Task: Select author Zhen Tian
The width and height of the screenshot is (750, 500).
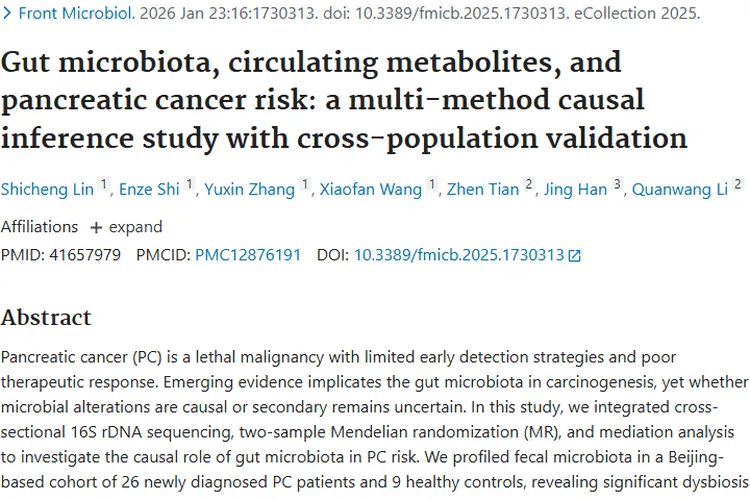Action: 482,189
